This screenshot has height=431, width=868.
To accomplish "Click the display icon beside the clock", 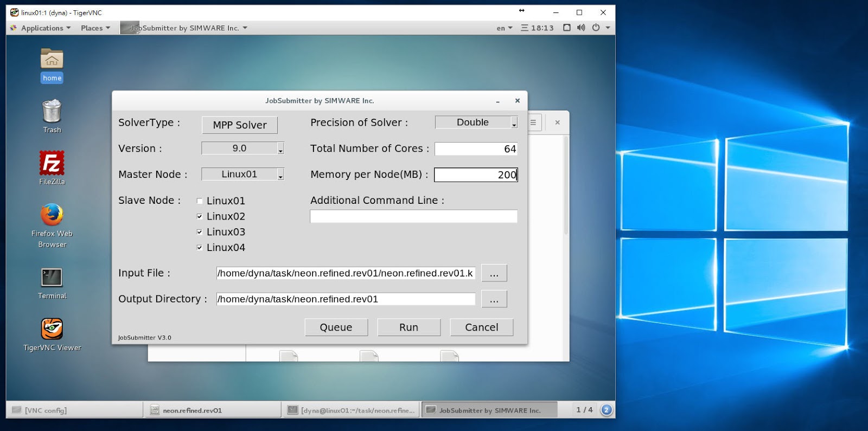I will click(x=566, y=28).
